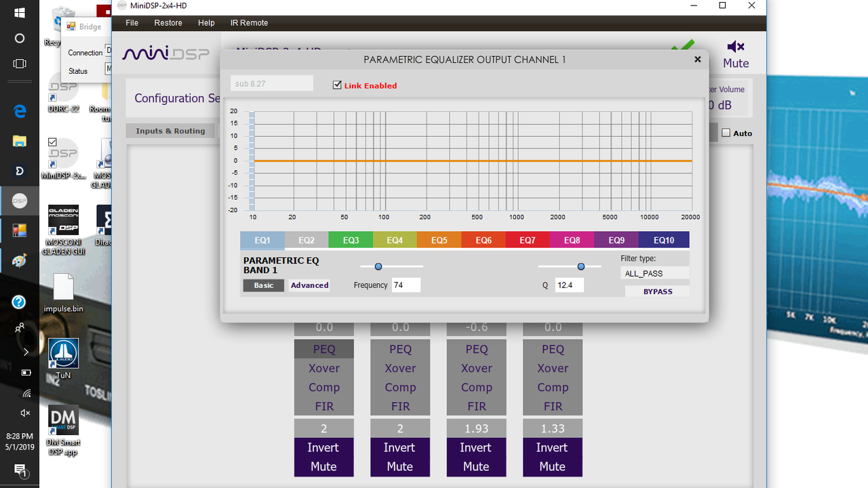Select the green EQ3 band tab

click(351, 240)
